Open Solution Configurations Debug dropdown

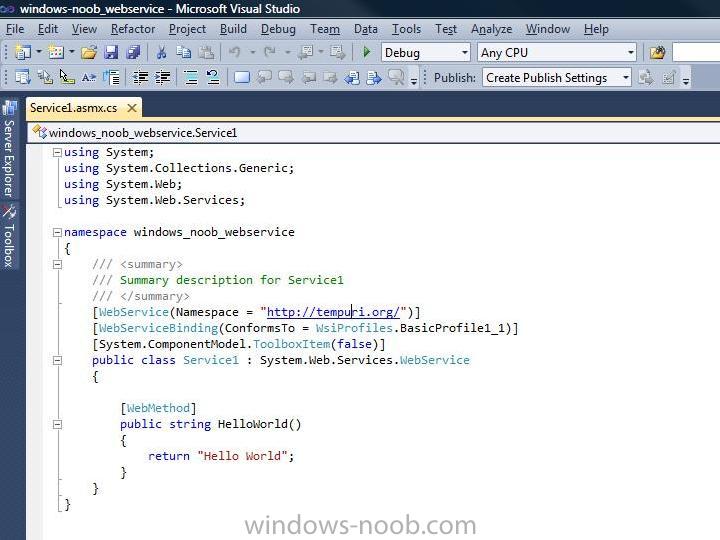click(x=425, y=52)
